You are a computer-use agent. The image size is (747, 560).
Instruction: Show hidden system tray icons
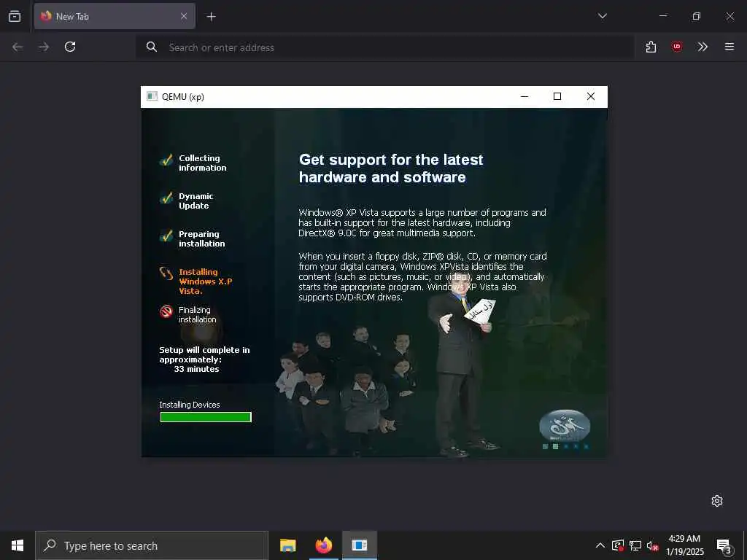coord(600,545)
